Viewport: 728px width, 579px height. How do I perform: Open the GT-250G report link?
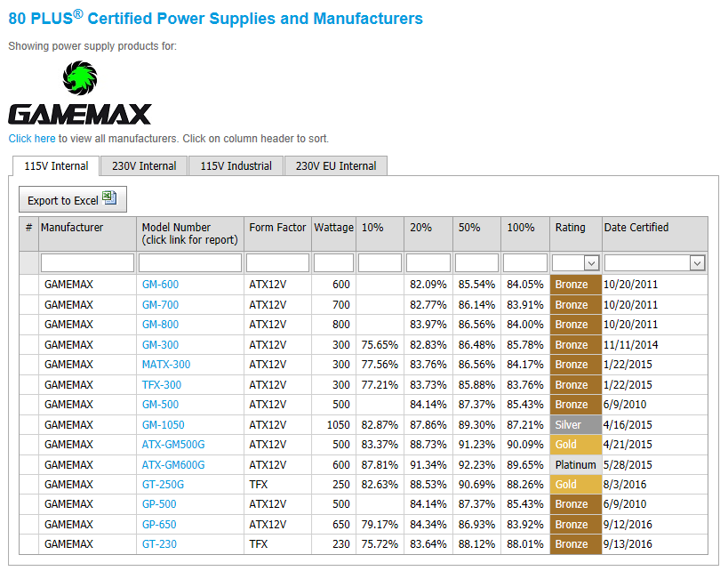[x=163, y=484]
